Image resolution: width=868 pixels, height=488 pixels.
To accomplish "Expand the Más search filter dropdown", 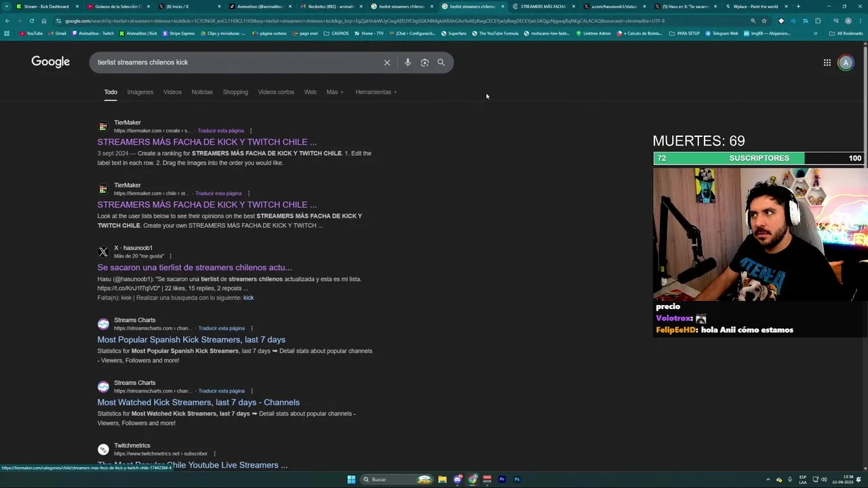I will pos(335,92).
